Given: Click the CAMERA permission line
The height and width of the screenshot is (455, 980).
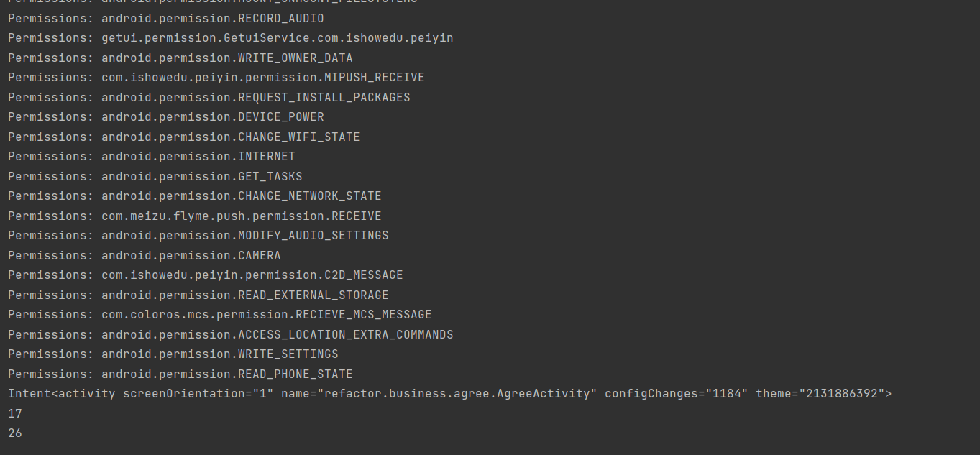Looking at the screenshot, I should (145, 255).
